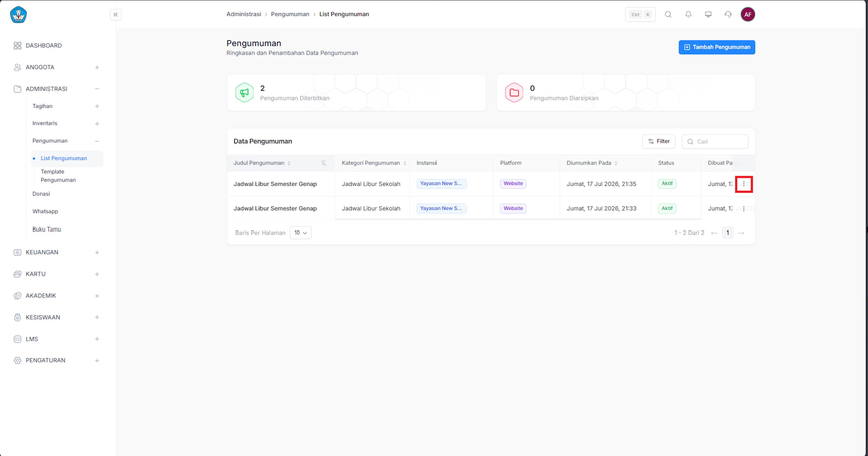Click the Yayasan New S... tag in 21:33 row
The image size is (868, 456).
441,209
